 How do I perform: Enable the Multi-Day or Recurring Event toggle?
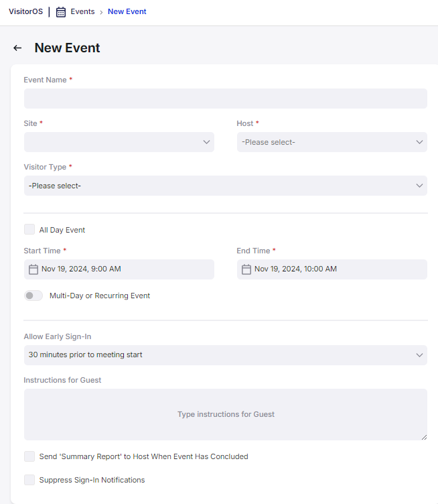coord(33,296)
